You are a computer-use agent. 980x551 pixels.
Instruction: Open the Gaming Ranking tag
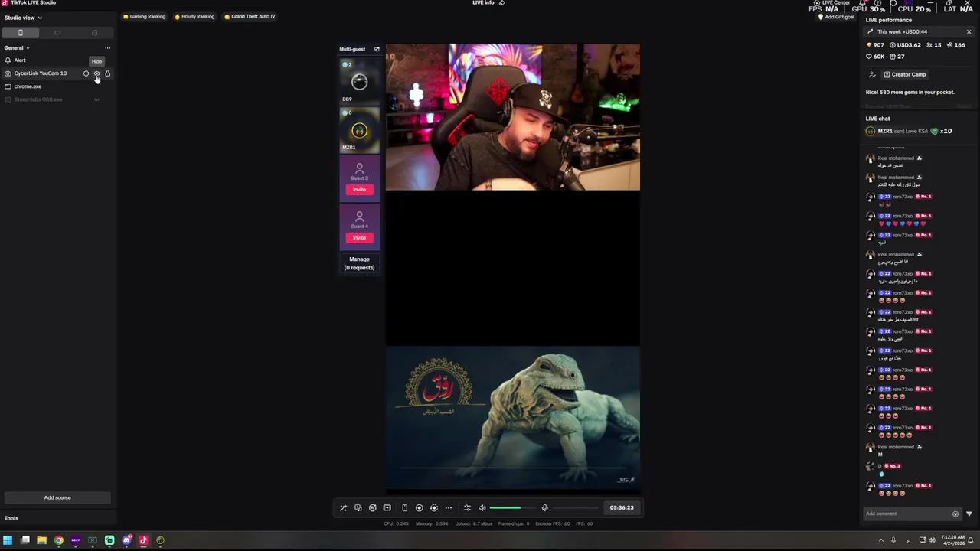(x=145, y=16)
